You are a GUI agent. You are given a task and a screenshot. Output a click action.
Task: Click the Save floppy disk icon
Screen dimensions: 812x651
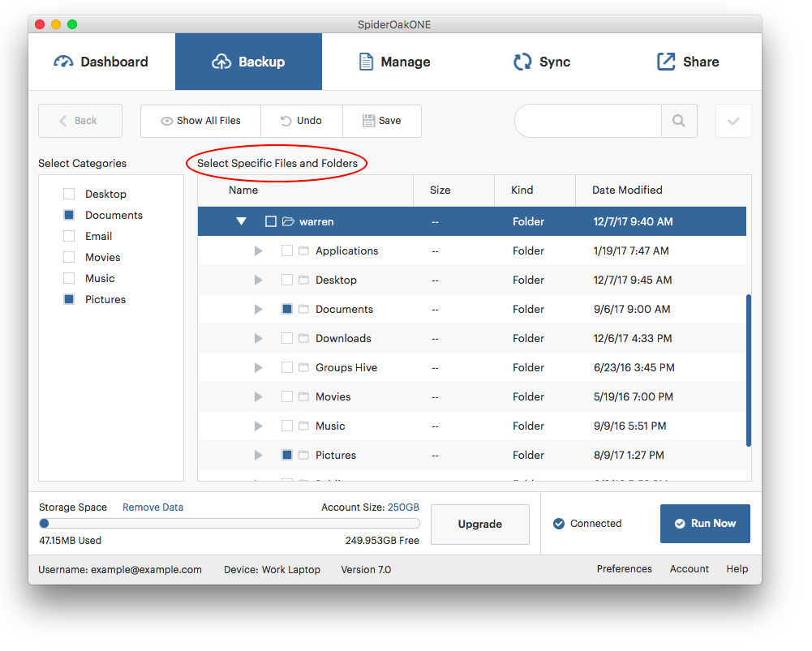368,121
